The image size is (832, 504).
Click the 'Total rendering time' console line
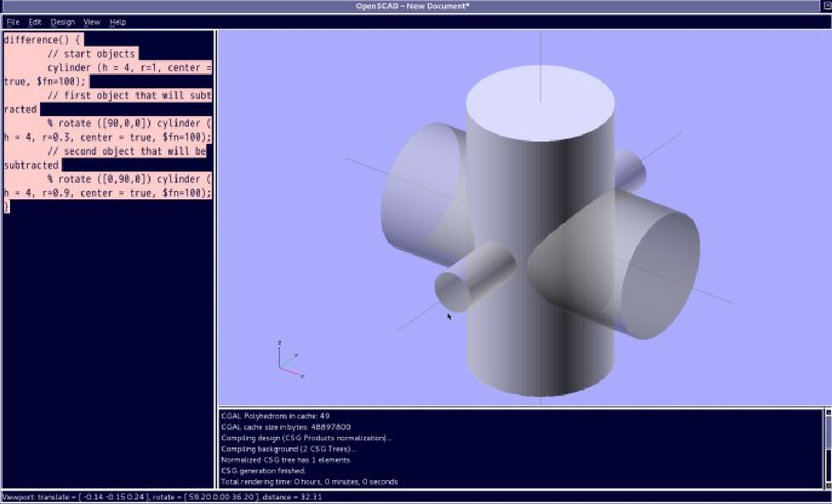[x=309, y=482]
